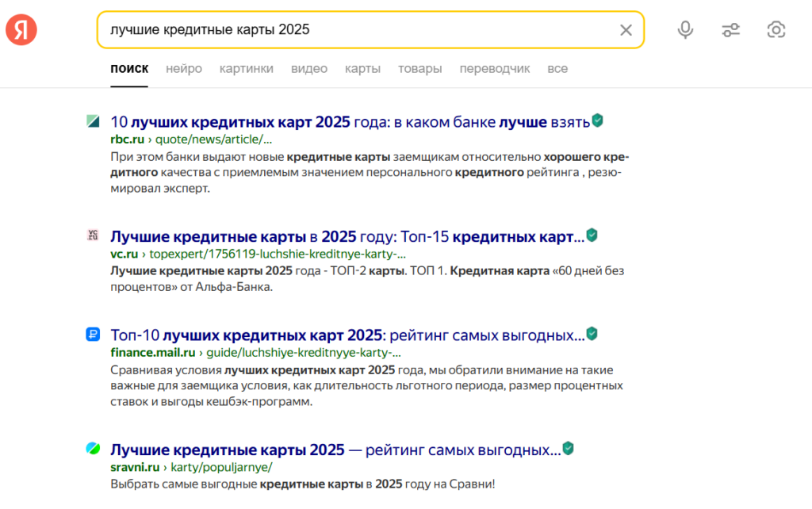Click the vc.ru favicon
Screen dimensions: 812x509
coord(93,235)
